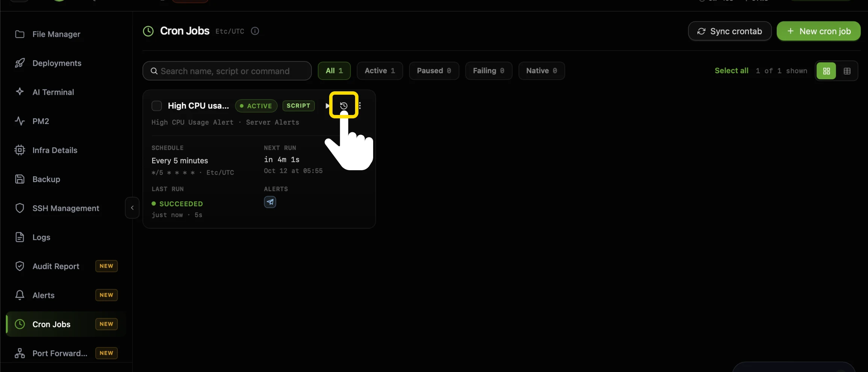
Task: Open PM2 page
Action: pyautogui.click(x=41, y=121)
